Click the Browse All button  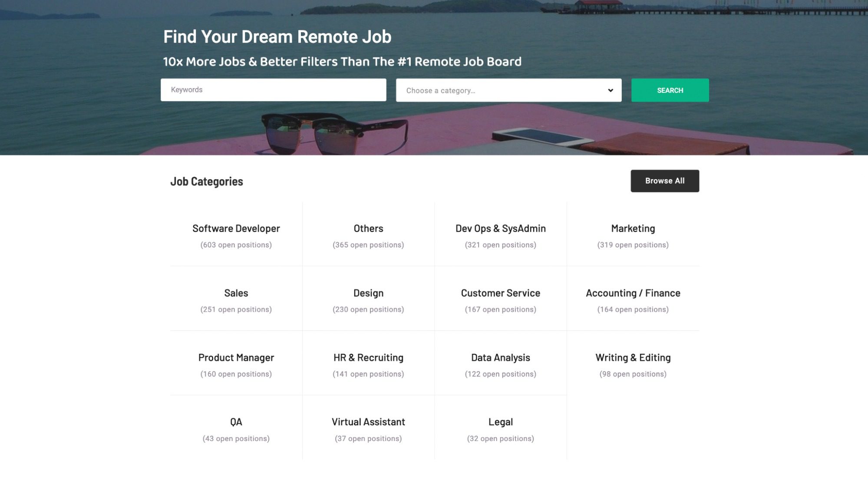tap(664, 181)
